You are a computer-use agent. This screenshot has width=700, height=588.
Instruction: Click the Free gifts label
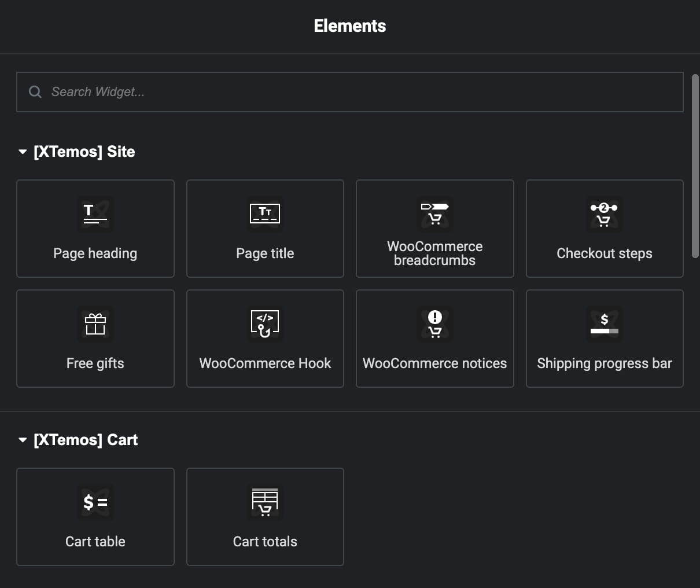coord(95,363)
